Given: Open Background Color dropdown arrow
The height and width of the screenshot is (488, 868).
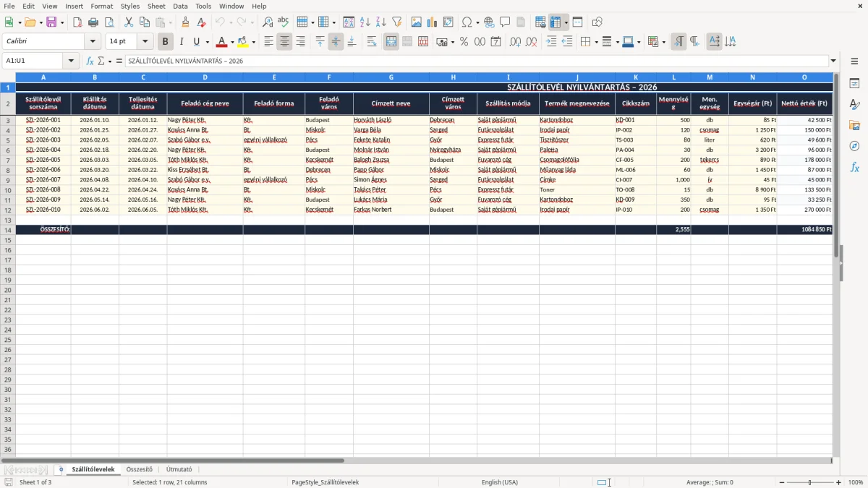Looking at the screenshot, I should [x=253, y=42].
